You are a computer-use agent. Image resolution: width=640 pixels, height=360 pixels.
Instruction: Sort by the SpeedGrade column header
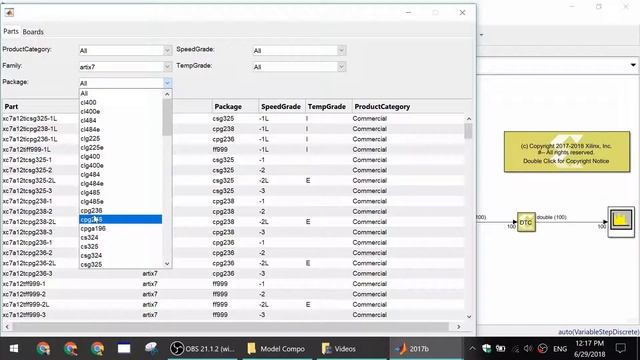pyautogui.click(x=281, y=107)
